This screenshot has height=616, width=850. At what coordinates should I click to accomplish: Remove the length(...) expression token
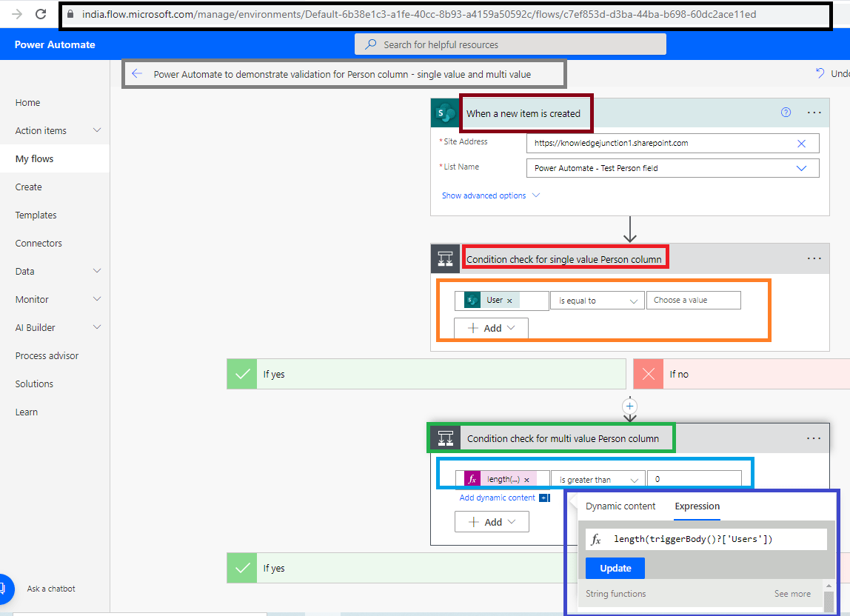[526, 480]
